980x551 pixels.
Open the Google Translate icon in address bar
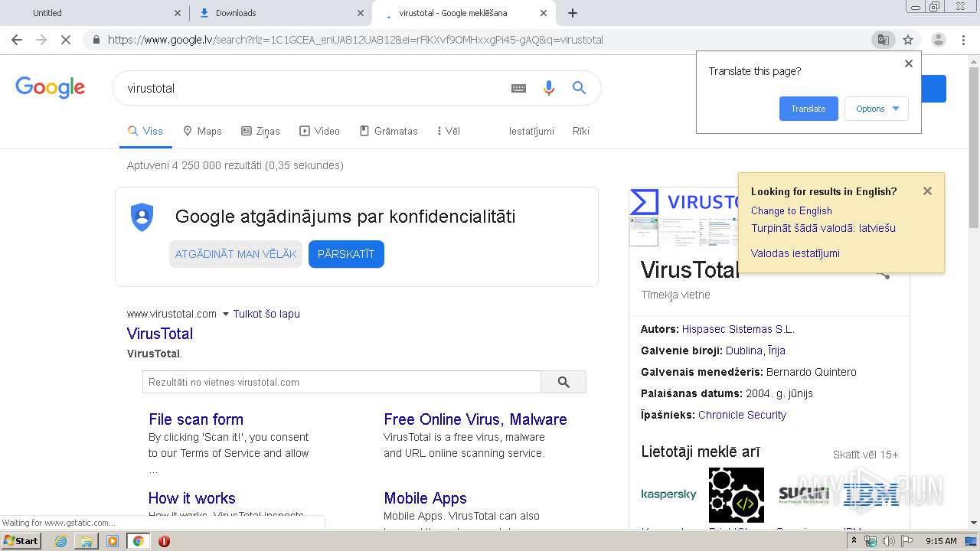[x=884, y=40]
